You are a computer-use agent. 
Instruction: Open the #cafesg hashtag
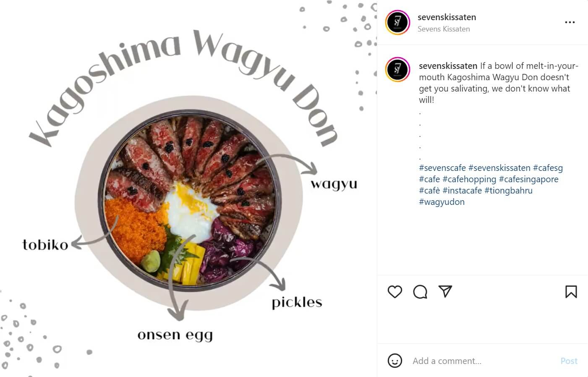548,168
